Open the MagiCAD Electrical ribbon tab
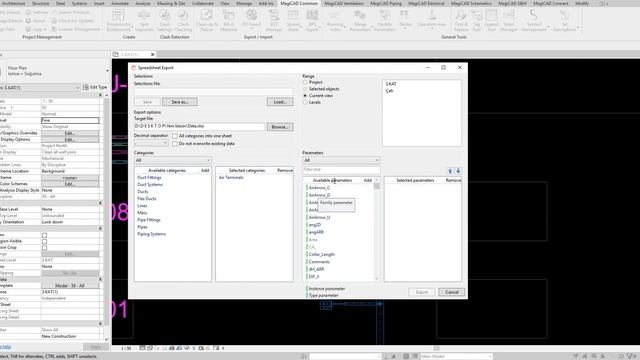 tap(426, 3)
